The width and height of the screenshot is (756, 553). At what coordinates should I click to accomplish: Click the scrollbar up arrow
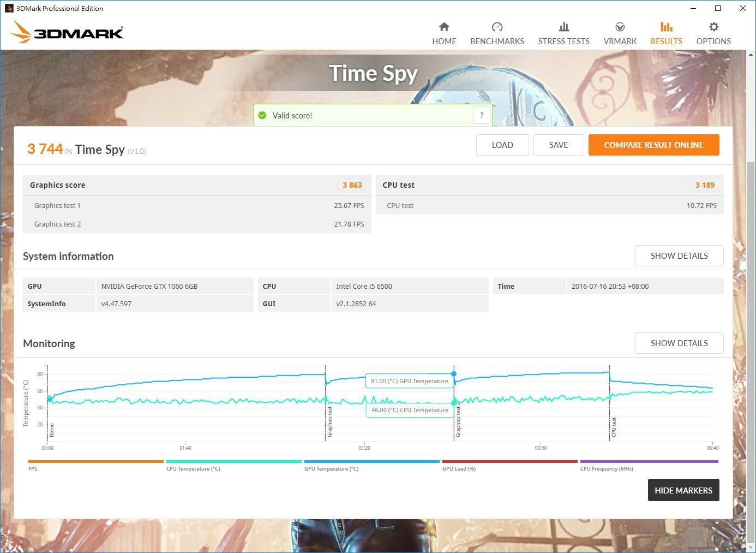pos(751,55)
